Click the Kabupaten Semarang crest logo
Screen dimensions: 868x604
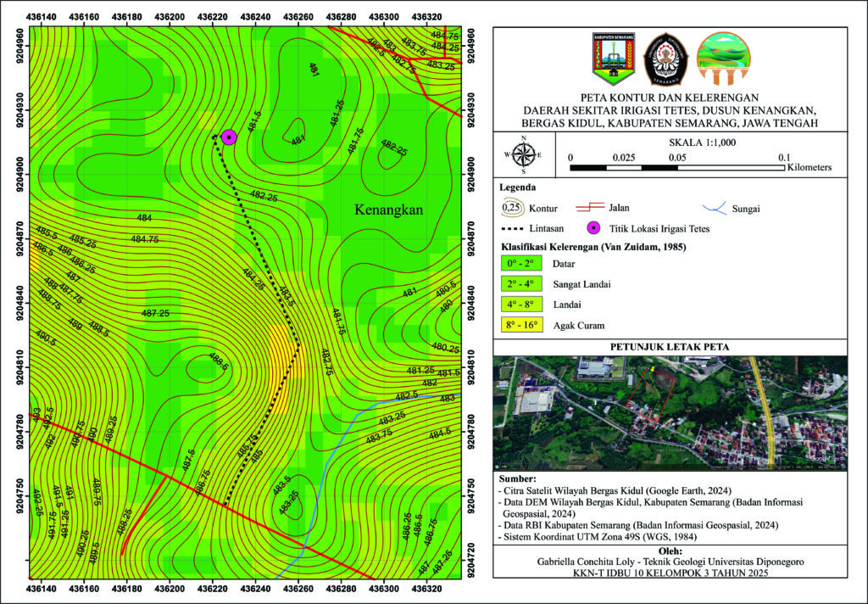click(x=614, y=59)
